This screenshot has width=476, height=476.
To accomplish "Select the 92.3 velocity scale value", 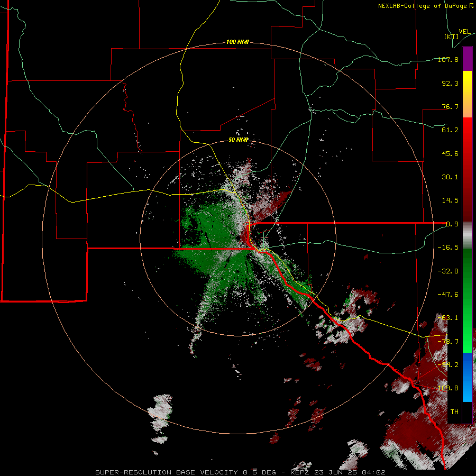I will point(450,83).
